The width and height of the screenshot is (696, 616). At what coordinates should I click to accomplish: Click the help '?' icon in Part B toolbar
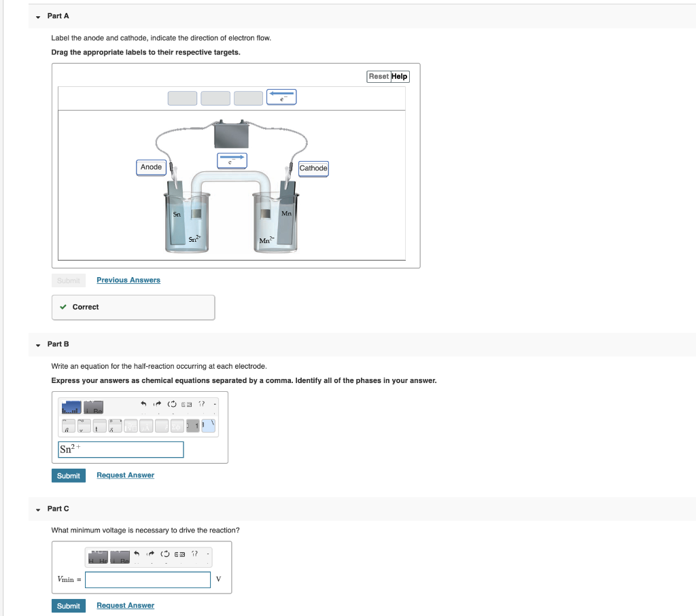(201, 403)
